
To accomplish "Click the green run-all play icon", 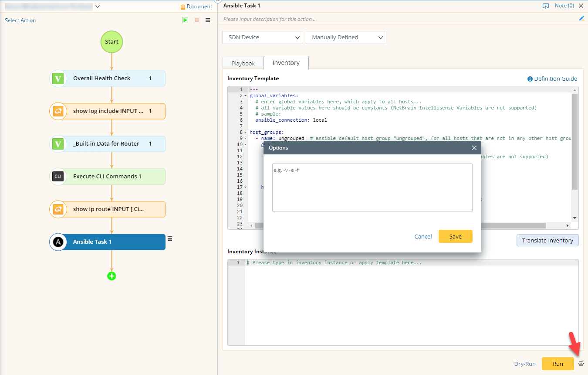I will pyautogui.click(x=185, y=20).
